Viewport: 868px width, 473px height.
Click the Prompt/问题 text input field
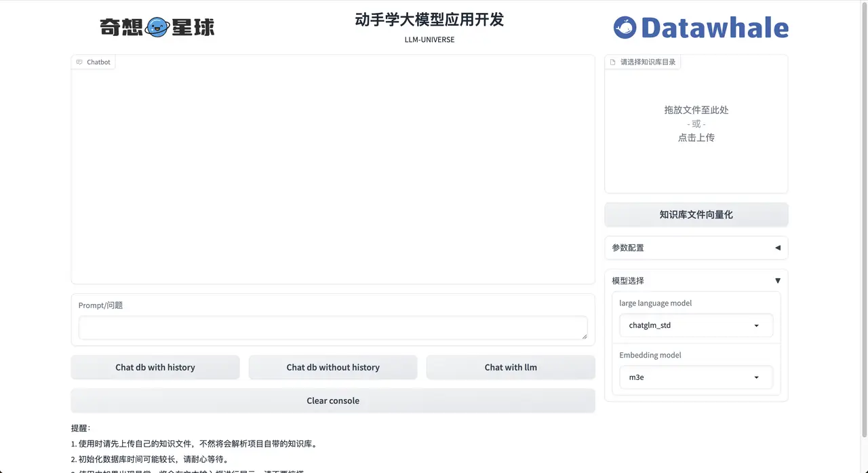pos(333,327)
